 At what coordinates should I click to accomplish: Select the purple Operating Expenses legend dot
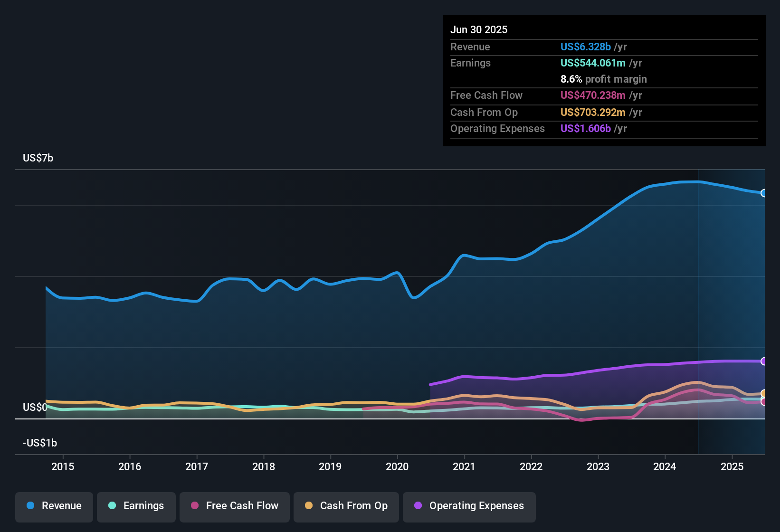[418, 506]
